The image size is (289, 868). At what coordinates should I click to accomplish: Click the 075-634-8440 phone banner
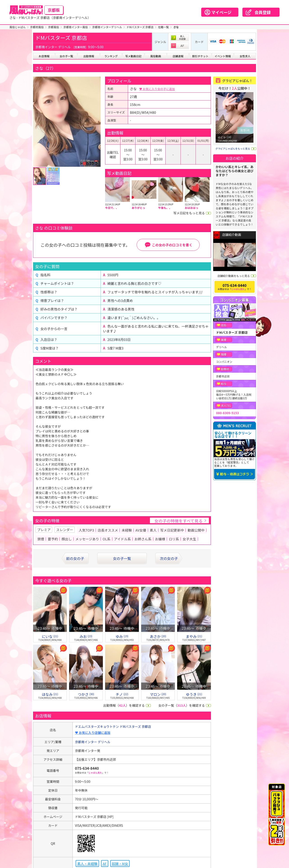click(x=235, y=287)
